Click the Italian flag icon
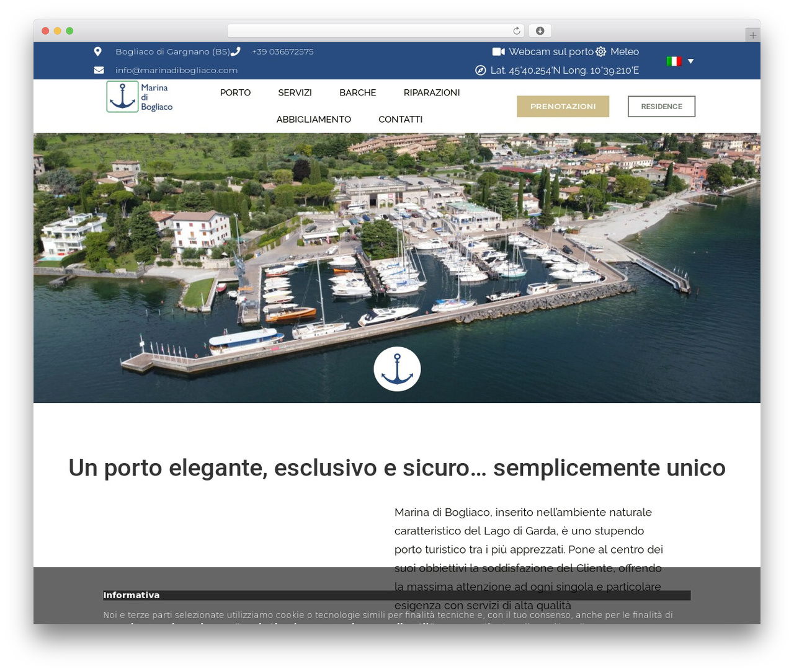This screenshot has width=794, height=672. pyautogui.click(x=674, y=61)
